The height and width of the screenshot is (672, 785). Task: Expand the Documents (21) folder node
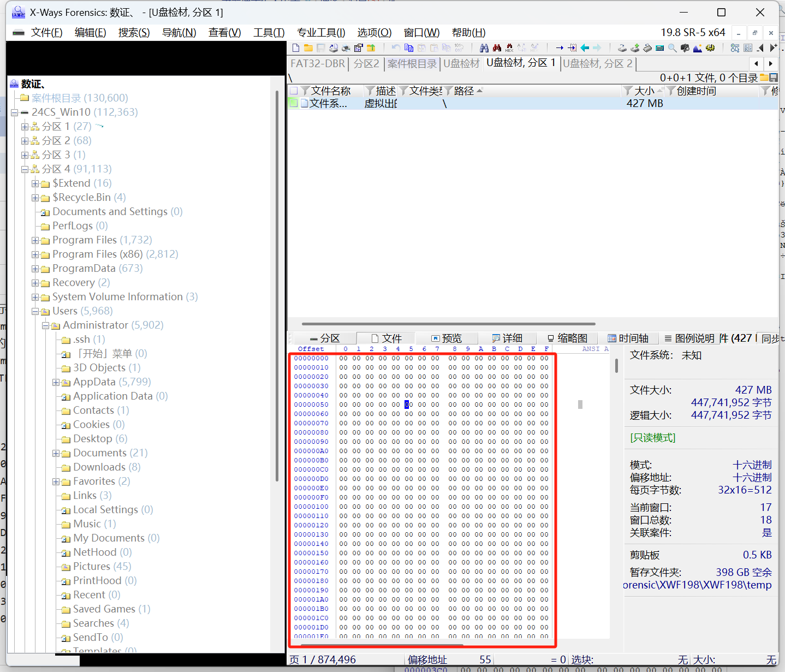click(56, 453)
